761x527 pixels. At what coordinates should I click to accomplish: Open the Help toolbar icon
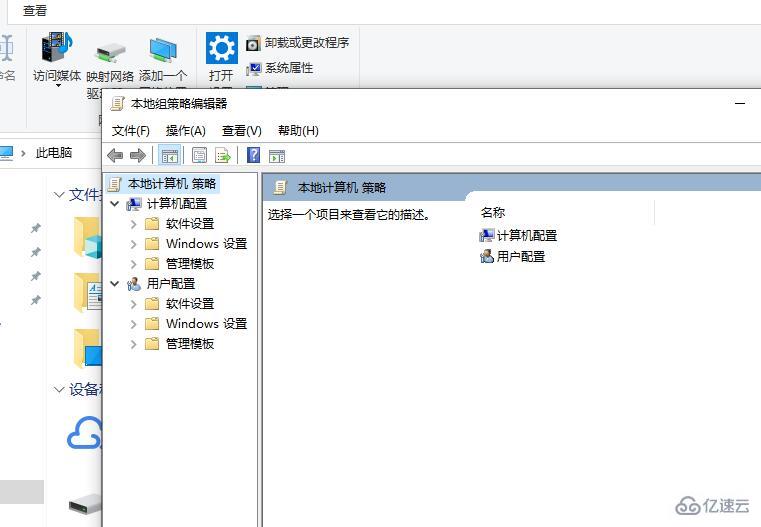click(253, 155)
